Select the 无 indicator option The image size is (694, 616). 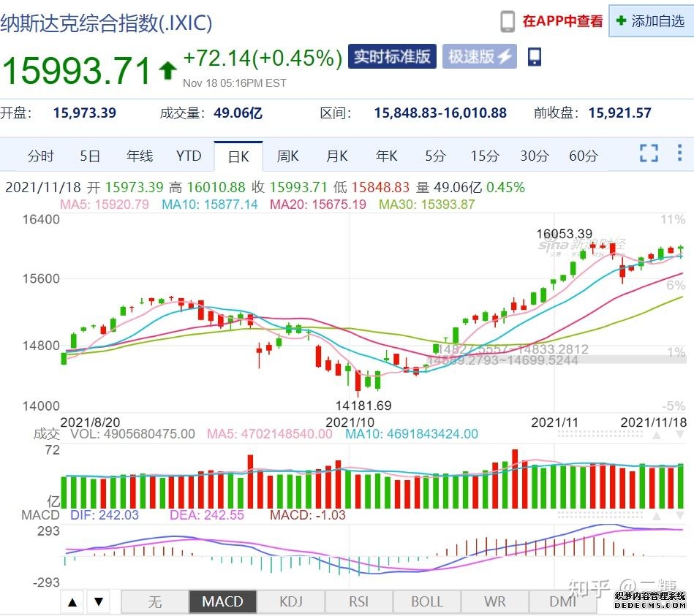coord(155,602)
